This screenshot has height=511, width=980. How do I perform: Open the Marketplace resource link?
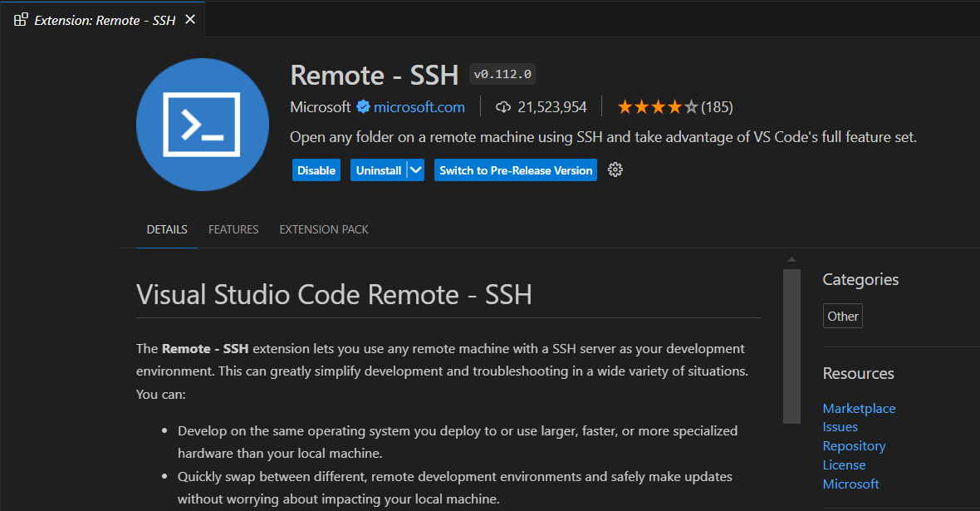coord(859,408)
